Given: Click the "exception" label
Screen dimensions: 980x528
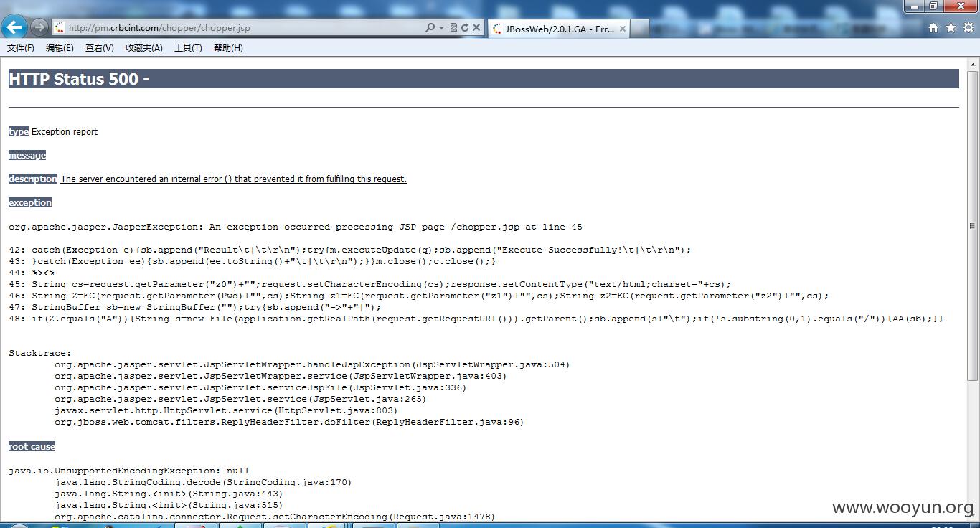Looking at the screenshot, I should click(30, 203).
